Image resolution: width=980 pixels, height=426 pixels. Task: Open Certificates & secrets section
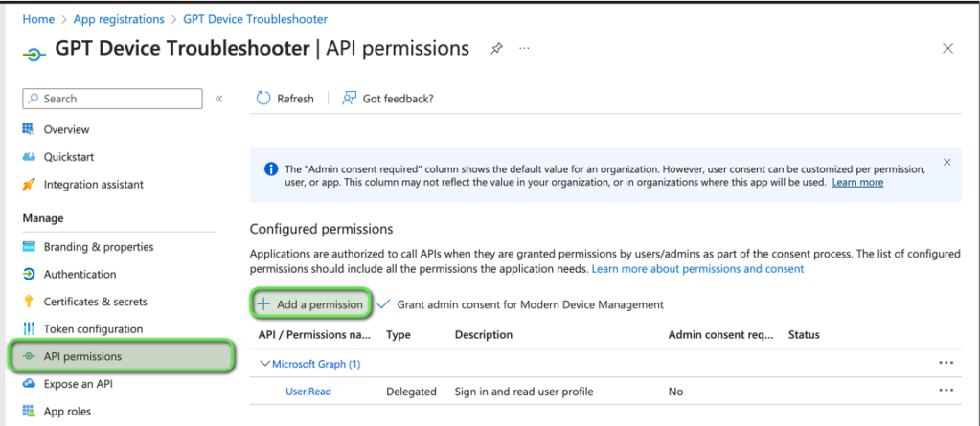pyautogui.click(x=95, y=302)
